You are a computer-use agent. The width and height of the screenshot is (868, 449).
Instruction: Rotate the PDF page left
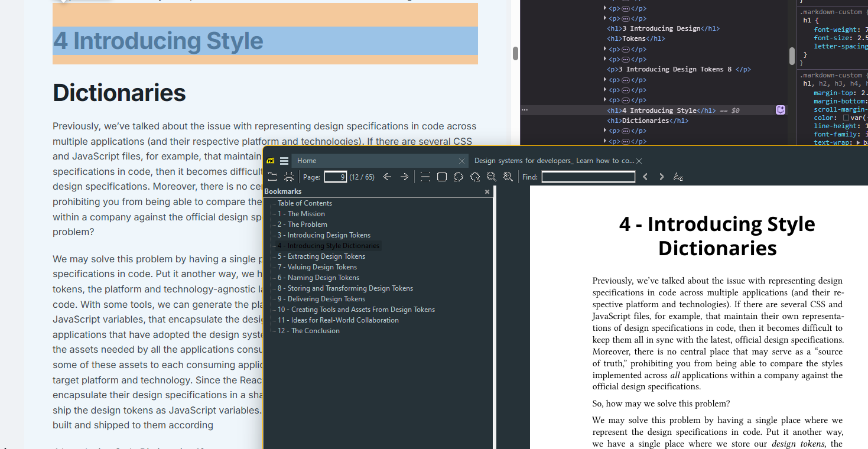coord(458,177)
